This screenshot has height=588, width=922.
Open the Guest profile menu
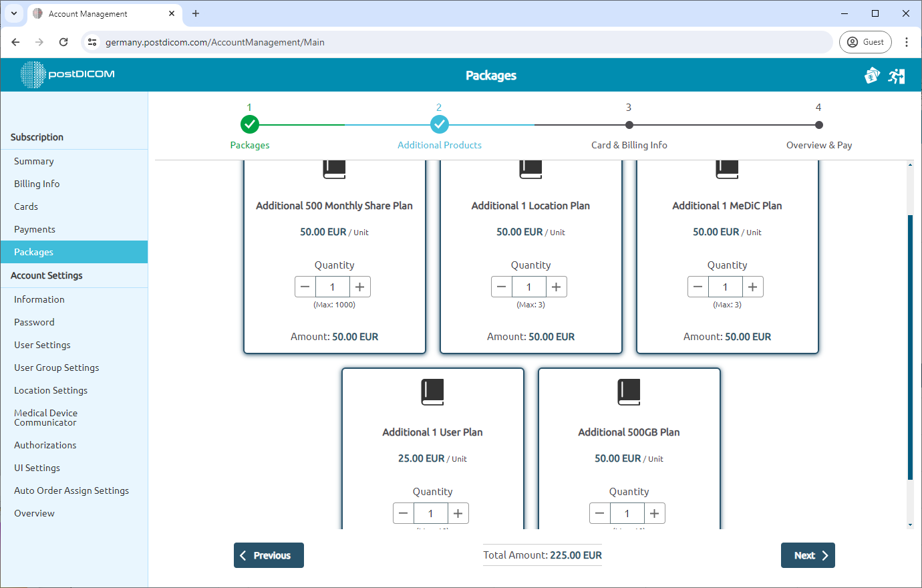coord(865,42)
